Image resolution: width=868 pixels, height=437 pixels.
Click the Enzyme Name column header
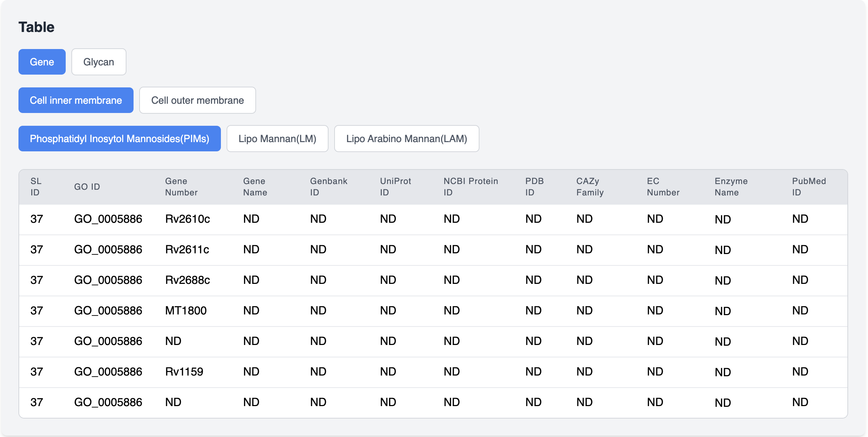pos(731,187)
